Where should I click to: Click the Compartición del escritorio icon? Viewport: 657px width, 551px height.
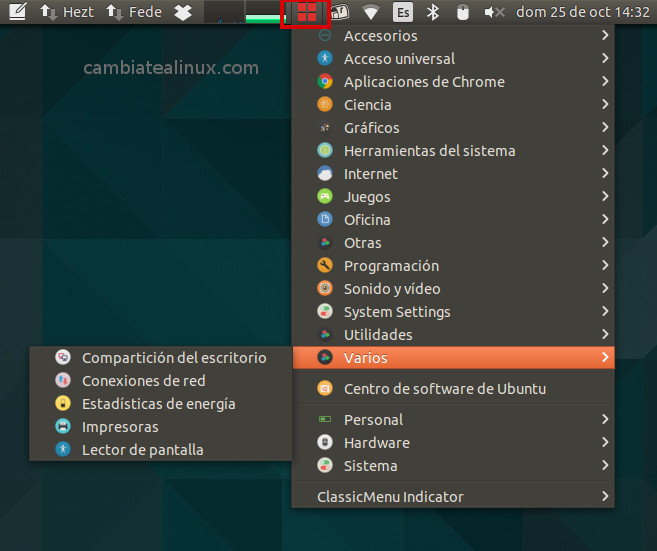pos(63,357)
